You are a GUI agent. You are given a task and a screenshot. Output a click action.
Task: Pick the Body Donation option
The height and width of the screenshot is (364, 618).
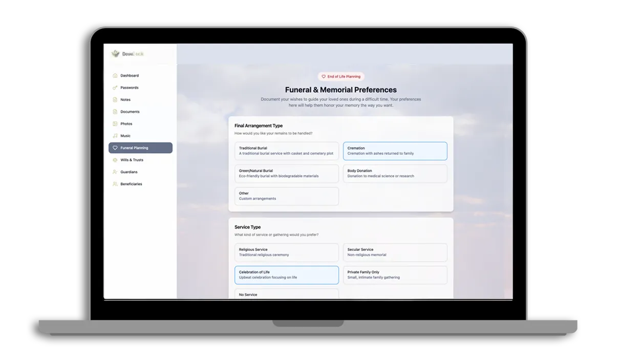point(395,174)
